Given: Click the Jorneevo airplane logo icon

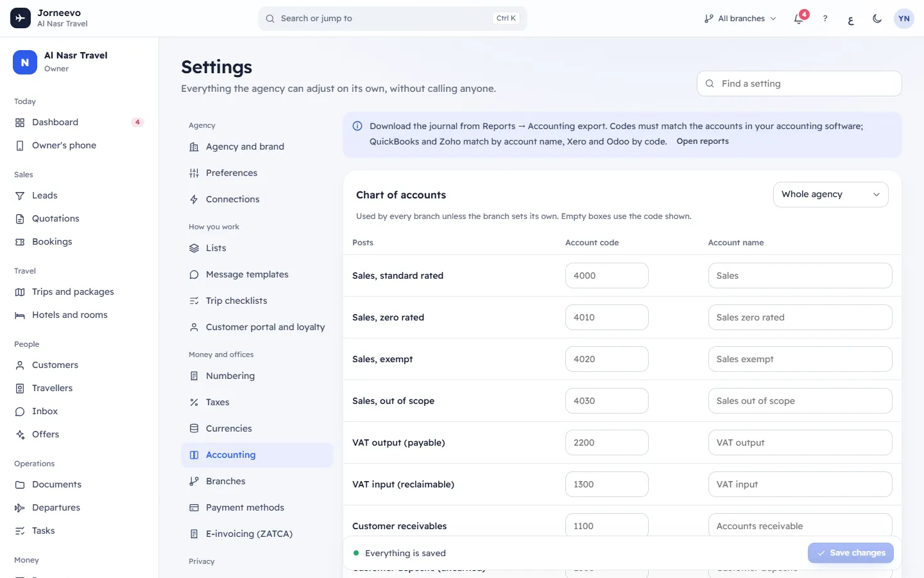Looking at the screenshot, I should point(21,18).
